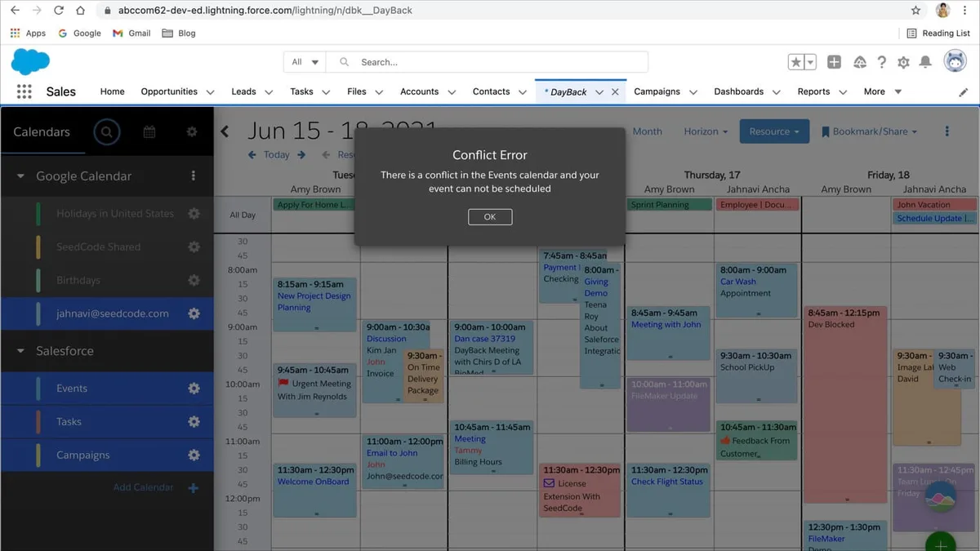This screenshot has width=980, height=551.
Task: Open the Bookmark/Share dropdown
Action: 869,131
